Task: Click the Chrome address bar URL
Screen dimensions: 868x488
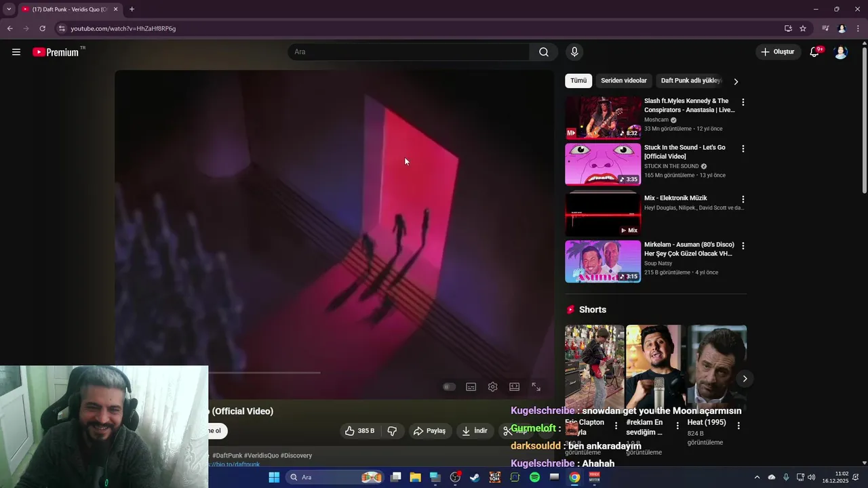Action: (x=123, y=28)
